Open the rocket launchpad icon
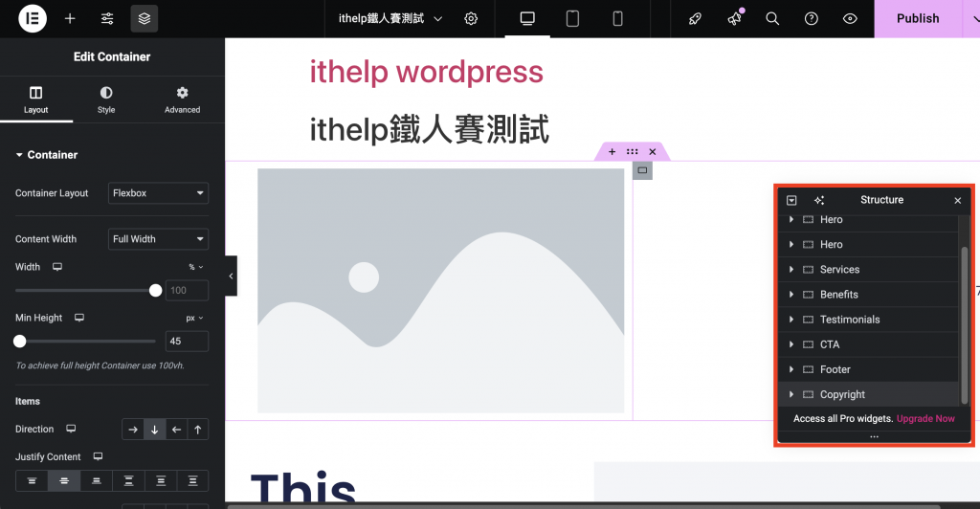The width and height of the screenshot is (980, 509). [x=695, y=19]
